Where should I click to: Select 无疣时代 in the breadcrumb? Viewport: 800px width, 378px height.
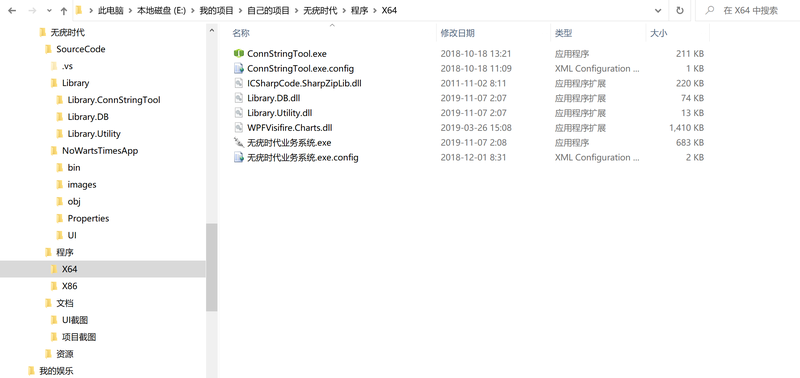(x=320, y=10)
